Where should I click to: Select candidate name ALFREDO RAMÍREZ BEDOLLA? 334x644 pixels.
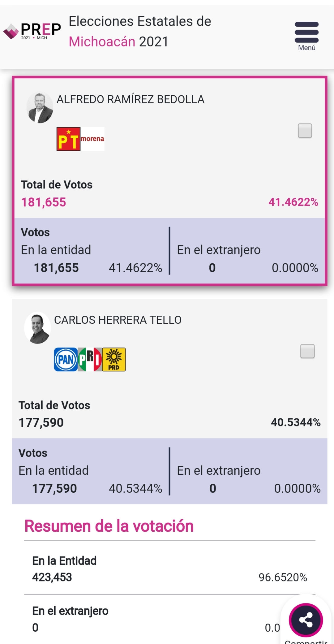[x=130, y=99]
